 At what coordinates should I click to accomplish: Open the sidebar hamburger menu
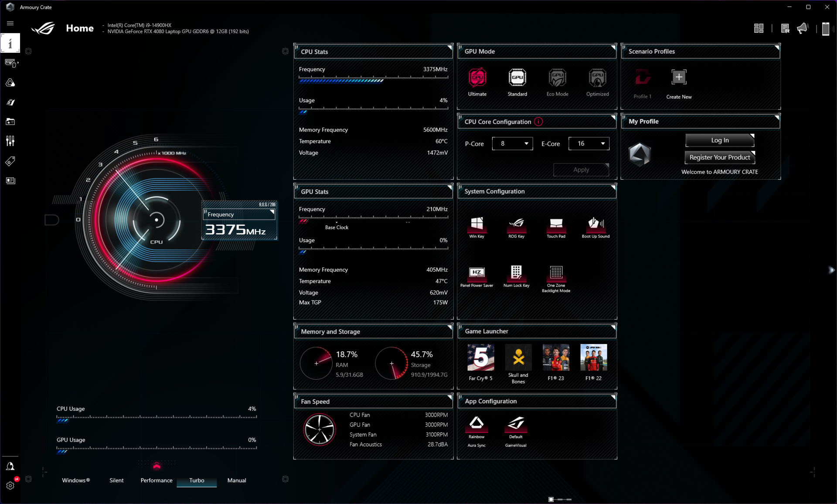[10, 24]
